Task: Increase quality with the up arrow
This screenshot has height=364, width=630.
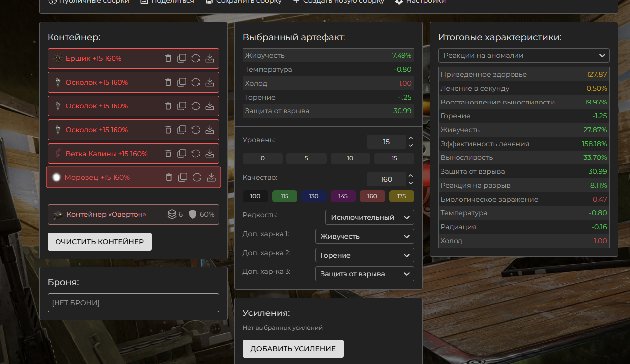Action: coord(411,176)
